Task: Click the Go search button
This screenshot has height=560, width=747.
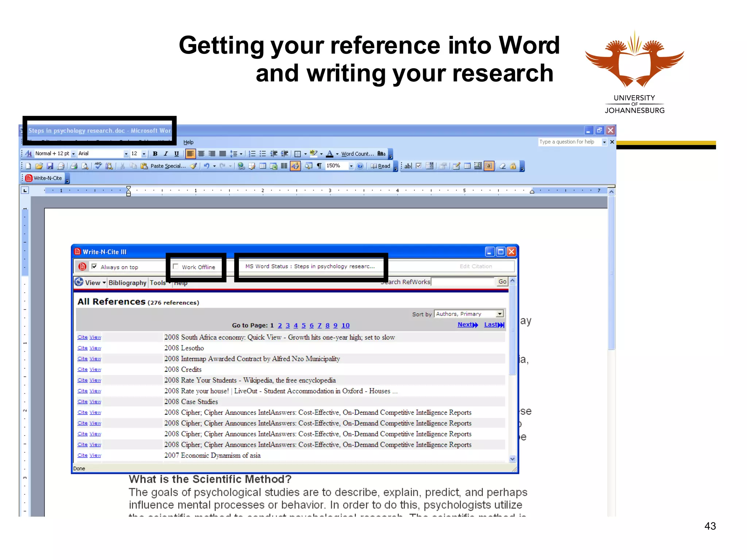Action: coord(502,282)
